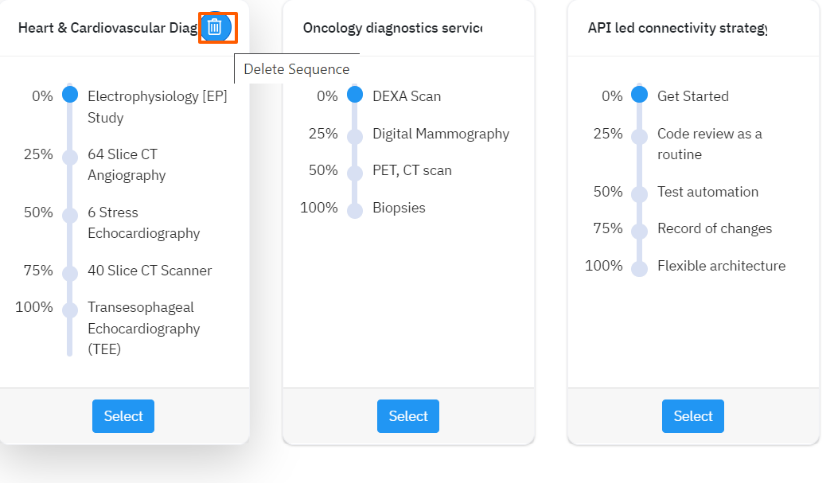Open the API led connectivity strategy title
Image resolution: width=834 pixels, height=483 pixels.
[677, 28]
